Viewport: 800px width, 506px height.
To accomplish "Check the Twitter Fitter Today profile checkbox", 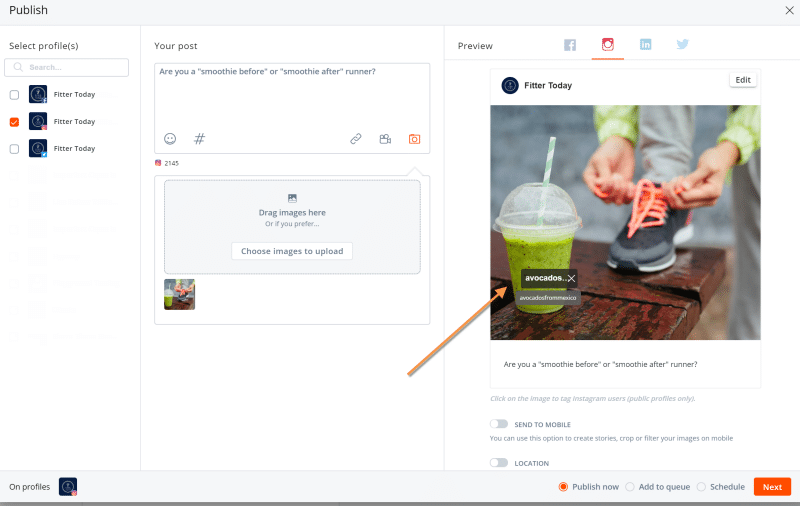I will coord(14,149).
